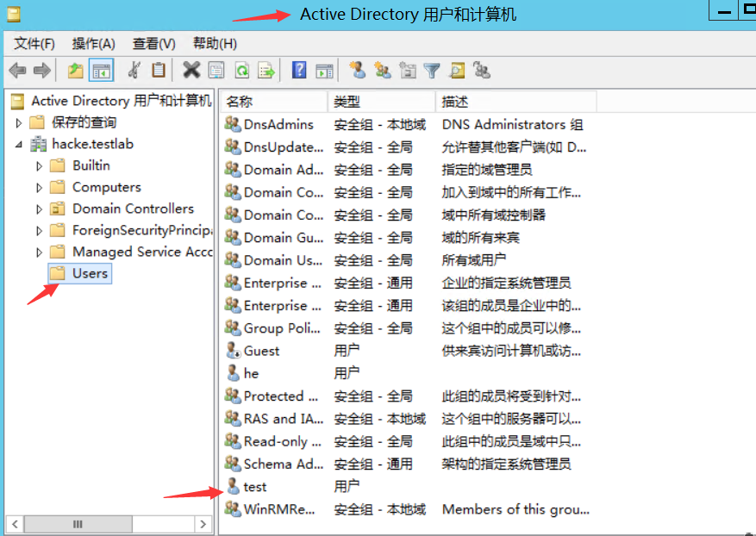
Task: Click the Back arrow toolbar icon
Action: tap(17, 71)
